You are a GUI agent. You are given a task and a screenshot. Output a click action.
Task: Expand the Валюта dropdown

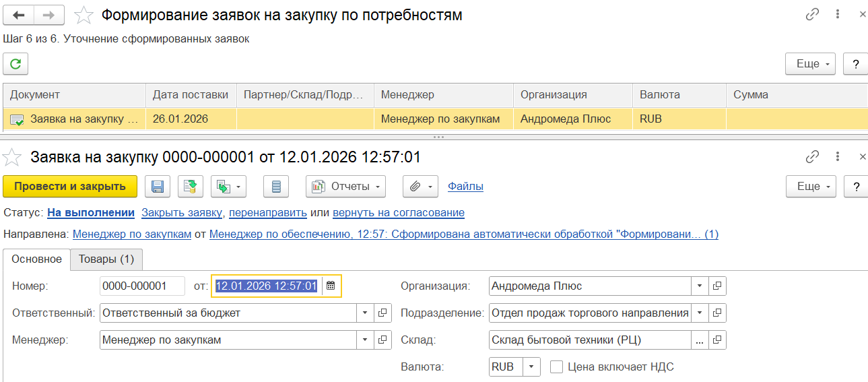click(531, 367)
